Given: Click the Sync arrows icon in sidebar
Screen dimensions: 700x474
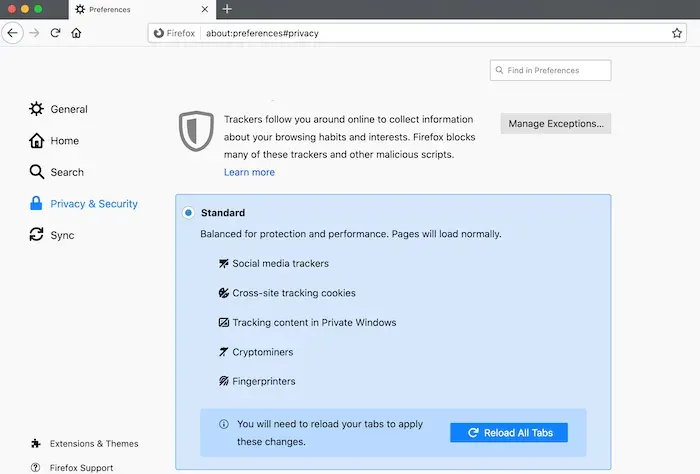Looking at the screenshot, I should (x=37, y=235).
